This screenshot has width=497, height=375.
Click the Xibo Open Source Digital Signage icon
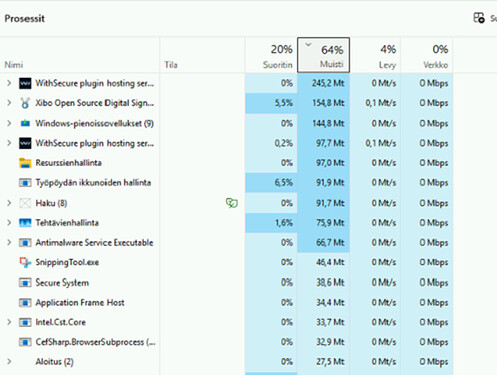tap(25, 103)
